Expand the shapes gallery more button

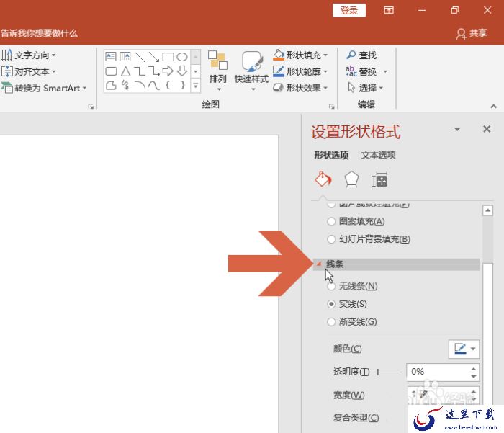[195, 86]
